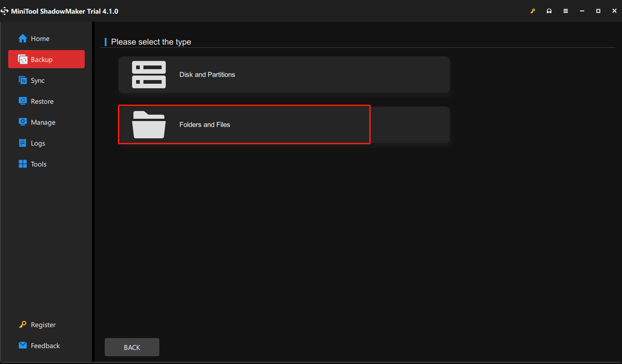
Task: Click the Feedback link
Action: pos(45,345)
